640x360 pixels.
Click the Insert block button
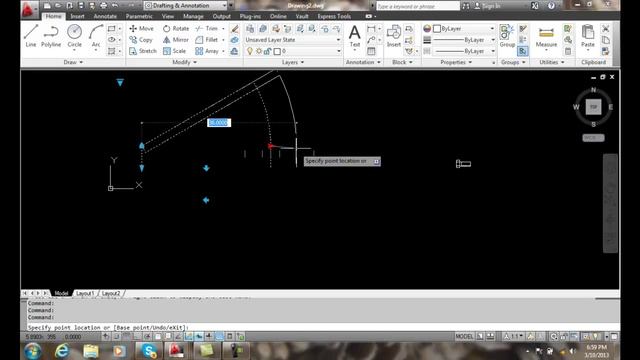tap(393, 36)
